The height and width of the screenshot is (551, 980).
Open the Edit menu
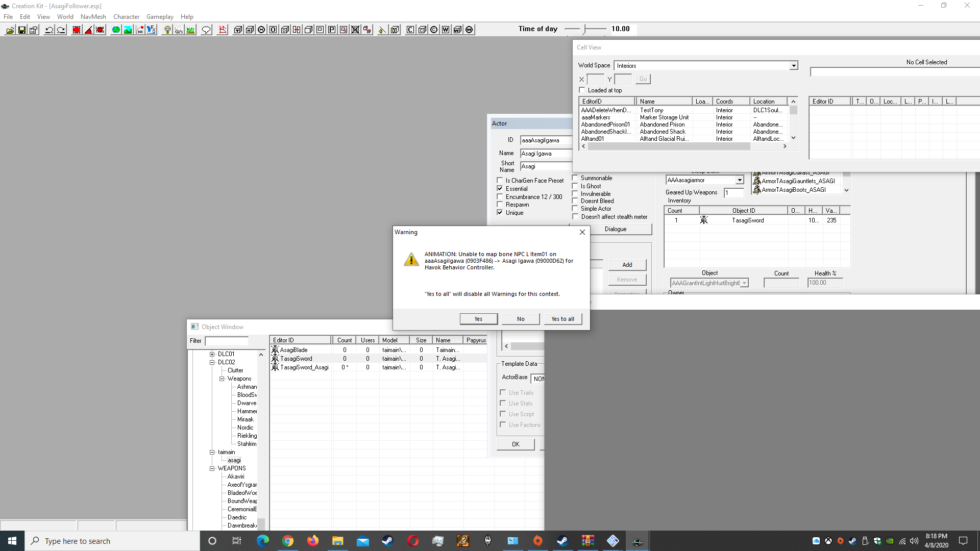coord(25,17)
